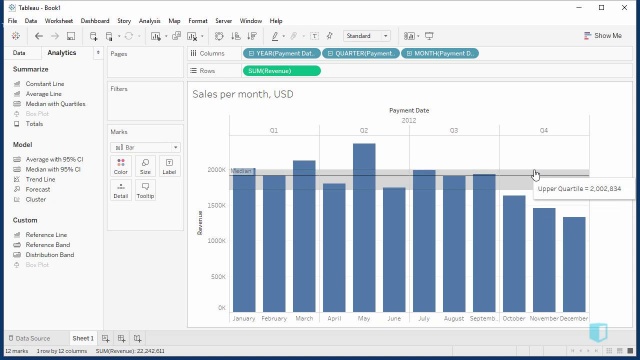Click the Redo forward arrow
The image size is (640, 360).
[55, 36]
